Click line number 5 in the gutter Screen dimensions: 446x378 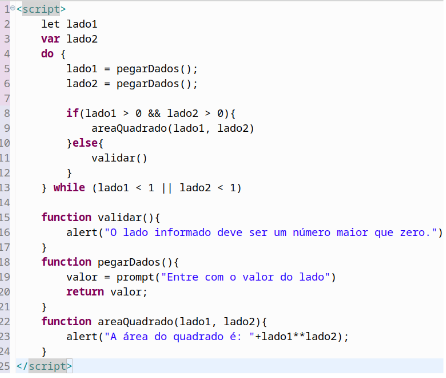(x=7, y=69)
